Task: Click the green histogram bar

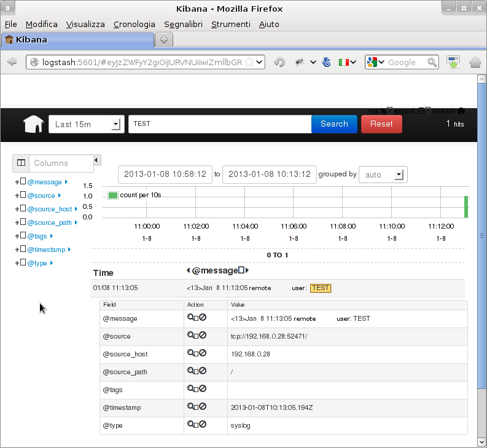Action: point(466,206)
